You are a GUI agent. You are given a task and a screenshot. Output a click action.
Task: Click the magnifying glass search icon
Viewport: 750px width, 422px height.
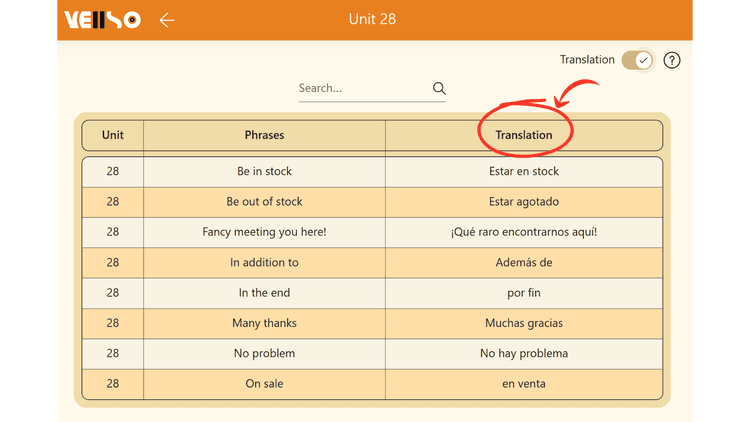coord(439,88)
